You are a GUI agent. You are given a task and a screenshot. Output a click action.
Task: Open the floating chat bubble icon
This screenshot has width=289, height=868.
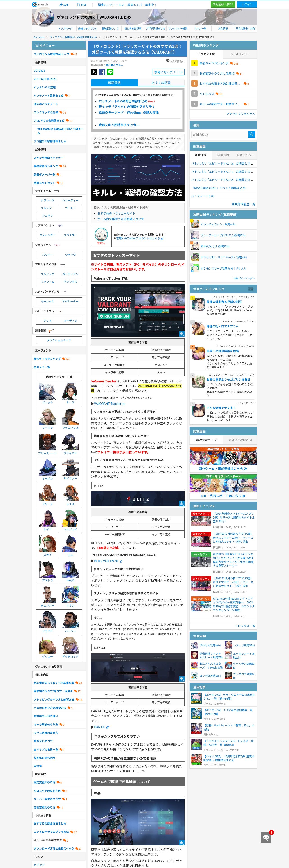[x=266, y=838]
